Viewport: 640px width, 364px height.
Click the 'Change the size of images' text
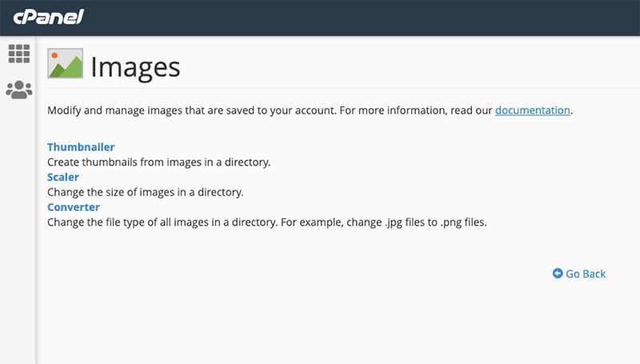pos(145,192)
